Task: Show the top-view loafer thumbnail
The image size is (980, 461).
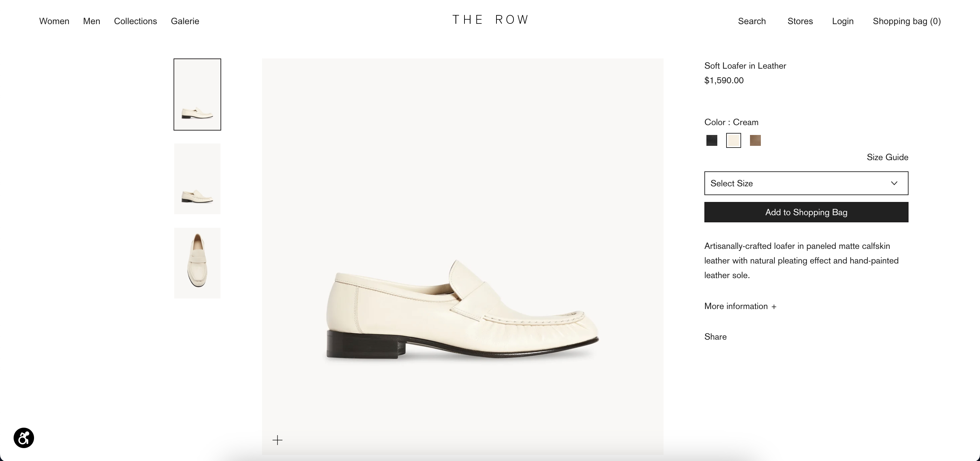Action: tap(197, 263)
